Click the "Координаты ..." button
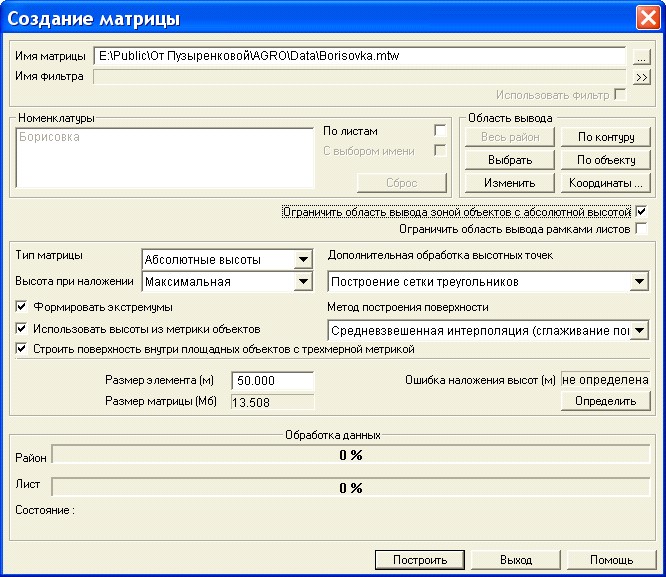This screenshot has width=666, height=577. 606,183
